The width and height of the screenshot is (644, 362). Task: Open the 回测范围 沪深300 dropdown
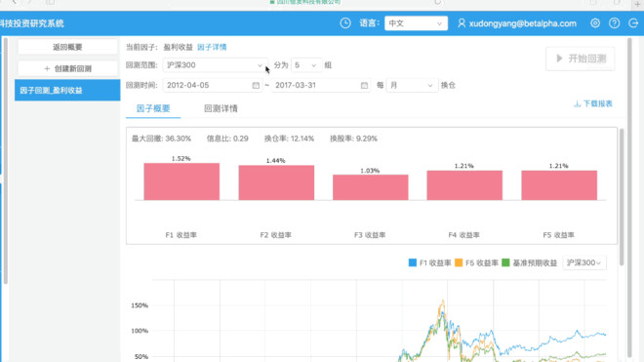click(x=215, y=65)
